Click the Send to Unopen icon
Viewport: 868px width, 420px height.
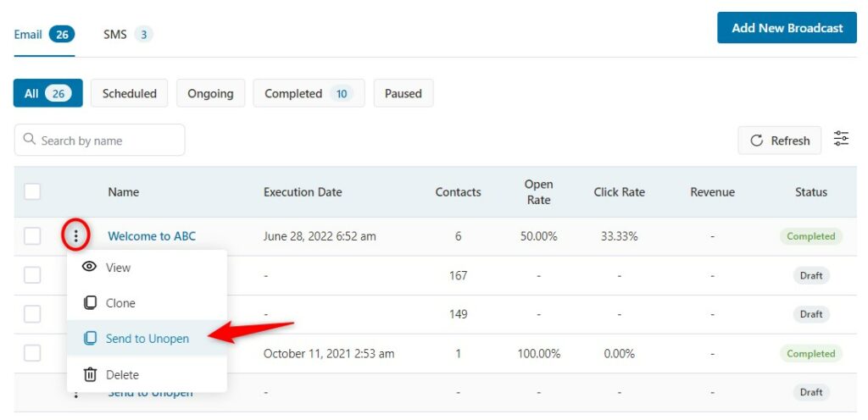[x=89, y=339]
